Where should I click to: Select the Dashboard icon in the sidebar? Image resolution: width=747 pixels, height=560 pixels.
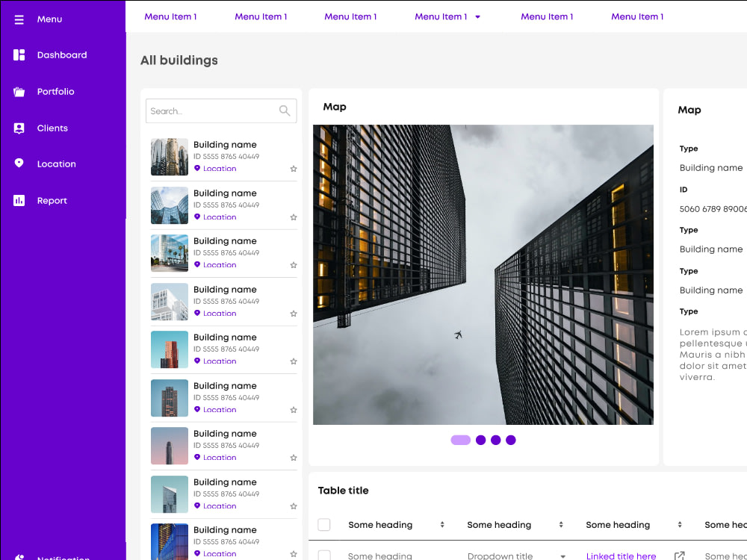(x=18, y=55)
